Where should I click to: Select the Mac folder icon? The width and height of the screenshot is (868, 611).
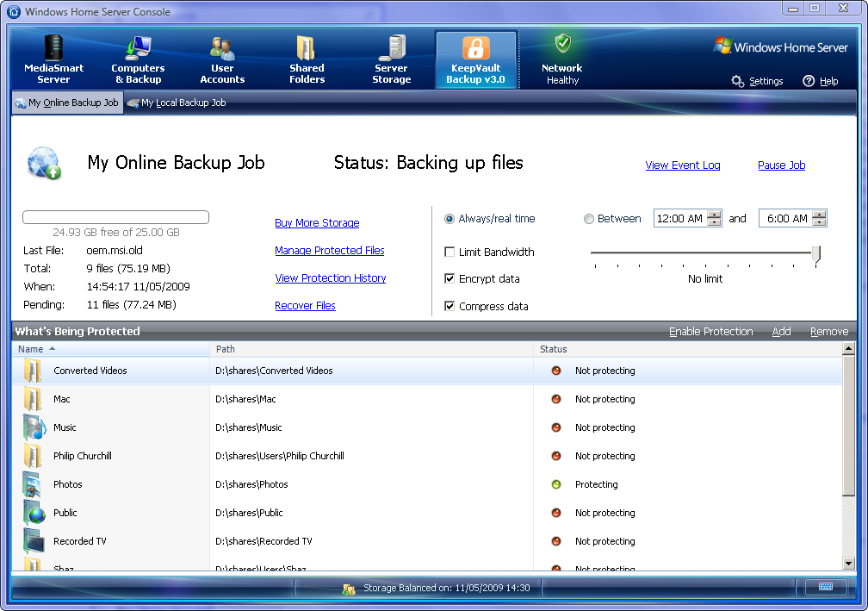click(33, 399)
